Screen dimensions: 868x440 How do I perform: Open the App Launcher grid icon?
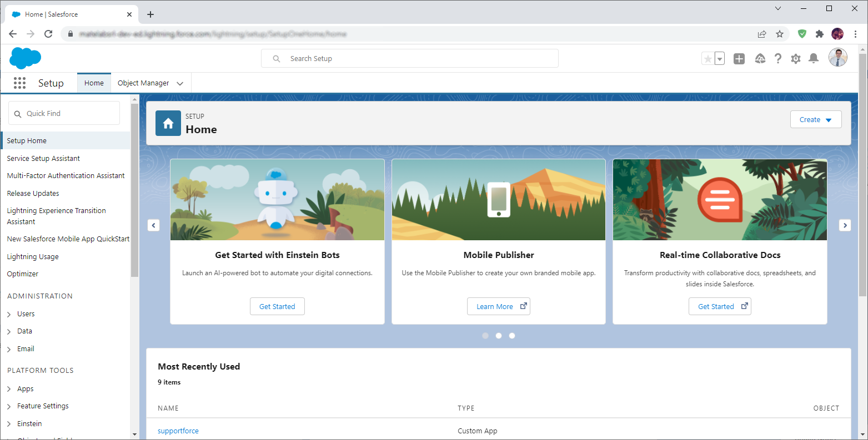coord(19,83)
